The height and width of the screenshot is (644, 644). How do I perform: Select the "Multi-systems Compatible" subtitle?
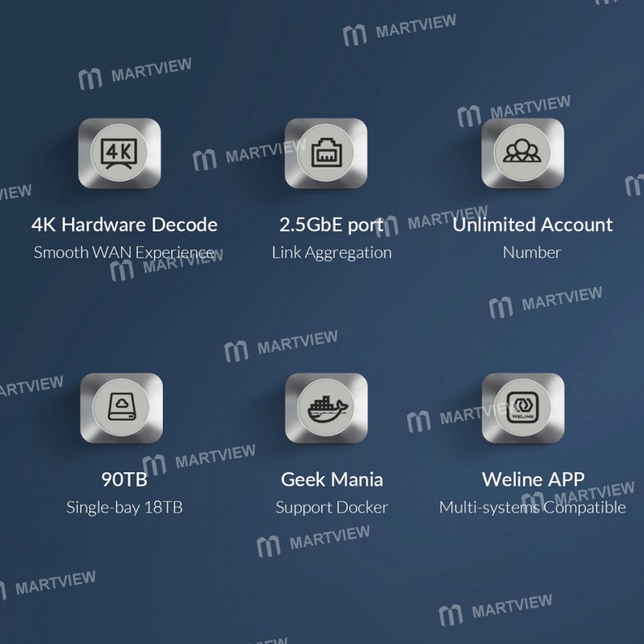pos(533,507)
